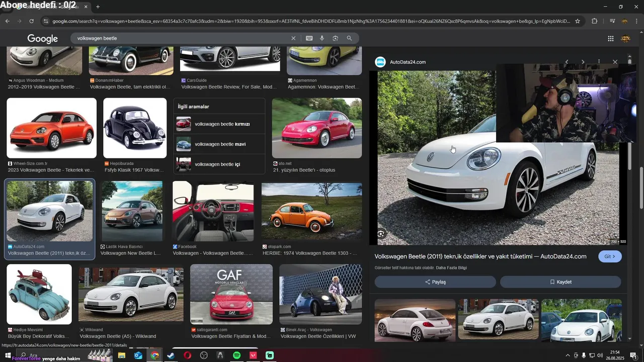Open Chrome three-dot menu
644x362 pixels.
coord(636,21)
